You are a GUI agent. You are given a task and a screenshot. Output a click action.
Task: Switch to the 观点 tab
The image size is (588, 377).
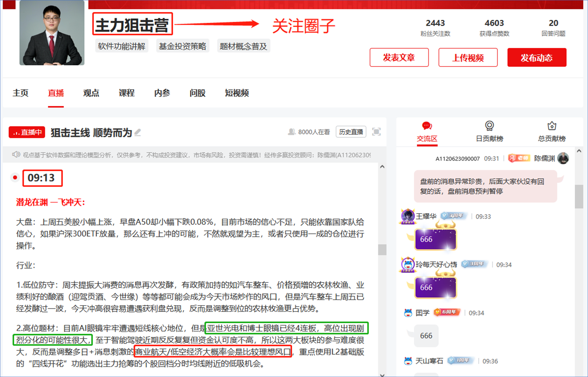(x=91, y=93)
